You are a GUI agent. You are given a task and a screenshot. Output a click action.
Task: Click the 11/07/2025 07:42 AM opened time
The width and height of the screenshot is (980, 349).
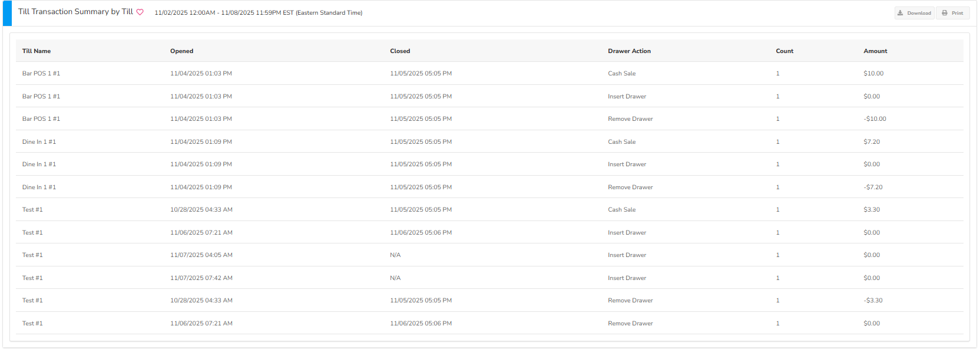coord(201,278)
